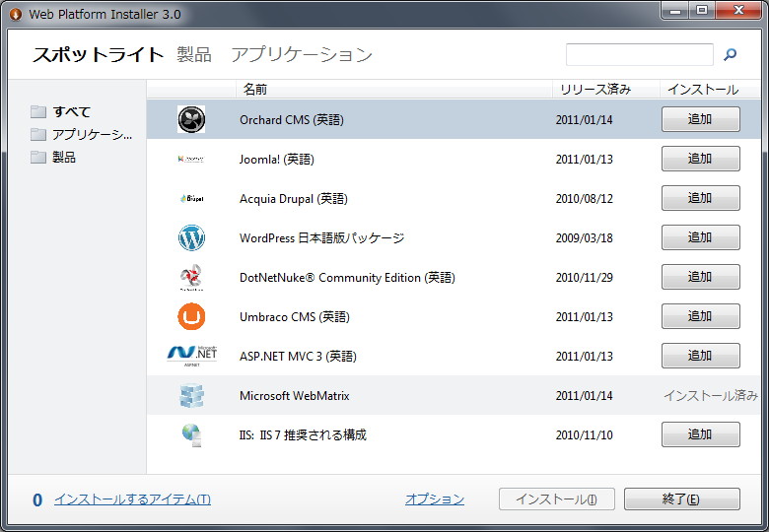This screenshot has width=769, height=532.
Task: Select Umbraco CMS (英語) entry name
Action: (x=294, y=317)
